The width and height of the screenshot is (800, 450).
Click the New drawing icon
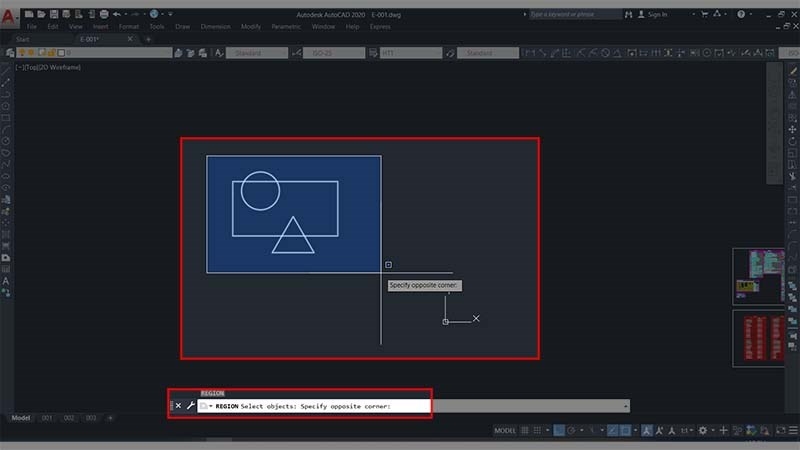[x=29, y=14]
